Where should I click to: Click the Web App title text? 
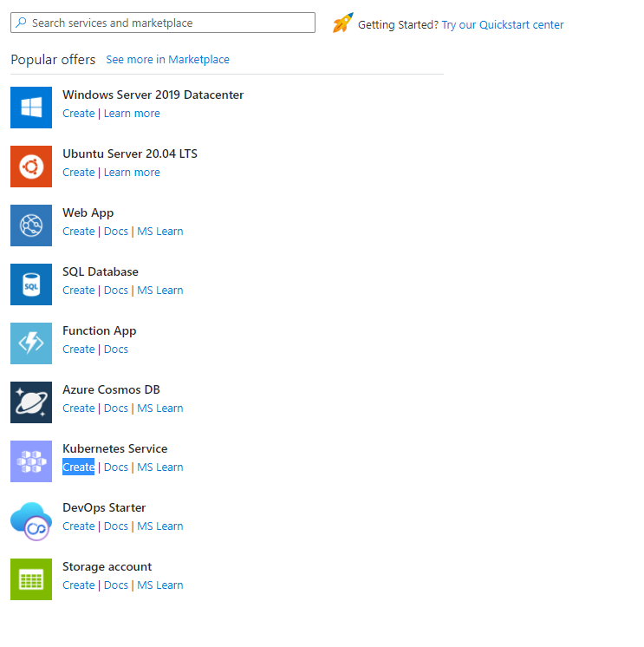[88, 213]
